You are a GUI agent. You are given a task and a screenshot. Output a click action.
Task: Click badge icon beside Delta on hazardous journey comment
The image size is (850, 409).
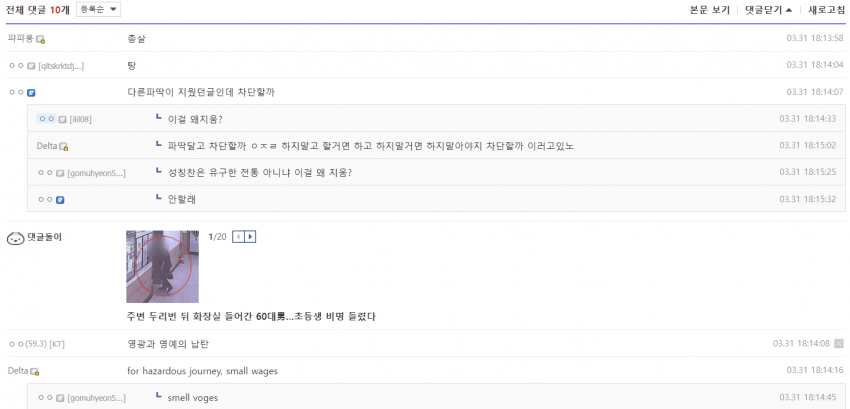[x=35, y=372]
